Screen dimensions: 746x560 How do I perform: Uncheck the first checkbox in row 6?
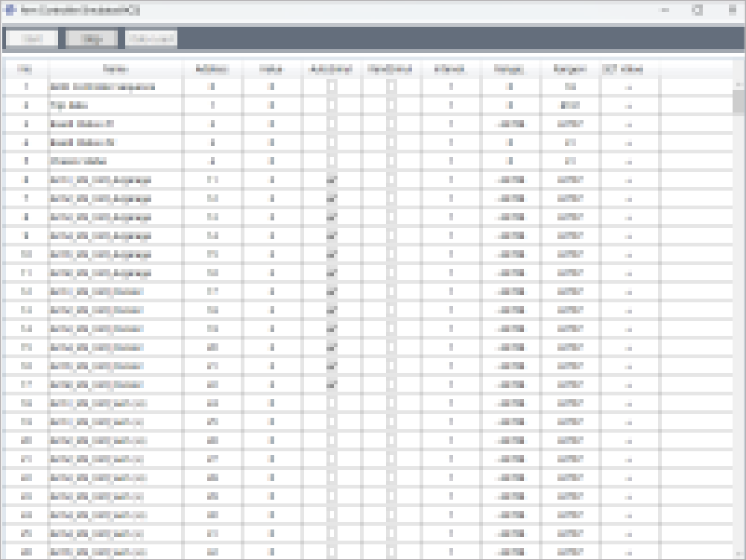point(332,179)
